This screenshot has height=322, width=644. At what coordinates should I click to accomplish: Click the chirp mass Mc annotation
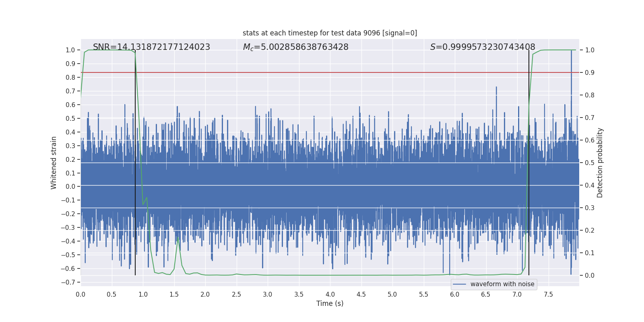295,47
